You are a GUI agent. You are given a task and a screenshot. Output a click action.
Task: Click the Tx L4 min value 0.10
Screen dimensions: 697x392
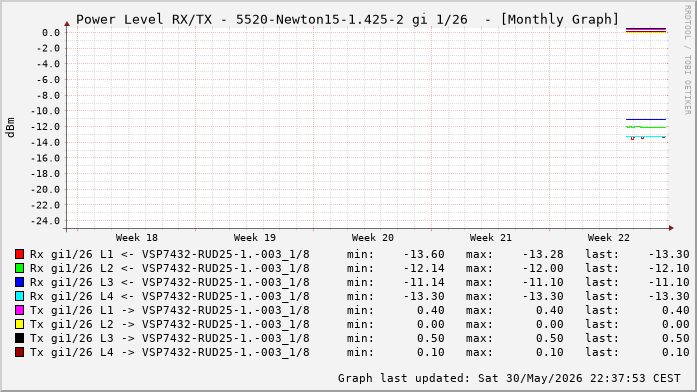(x=430, y=352)
